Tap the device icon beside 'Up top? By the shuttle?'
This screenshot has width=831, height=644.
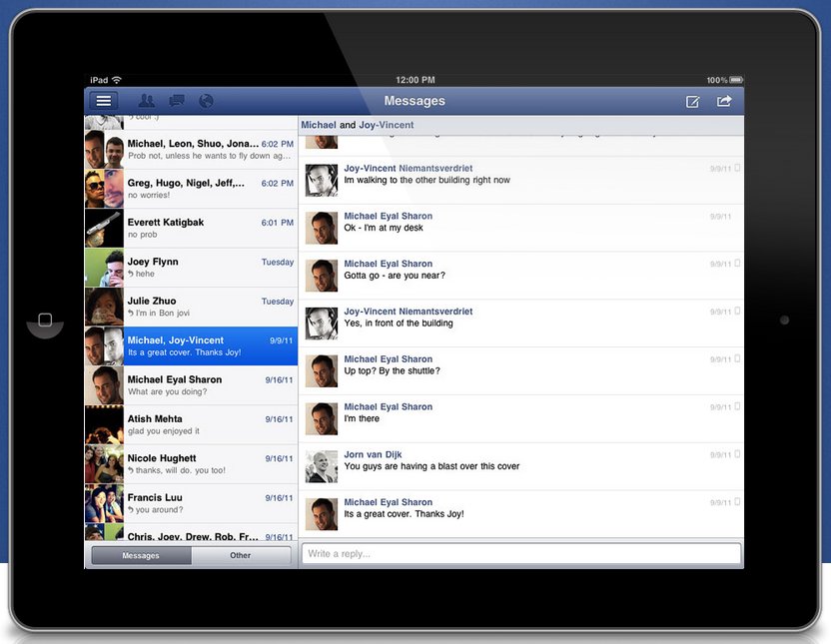point(737,358)
